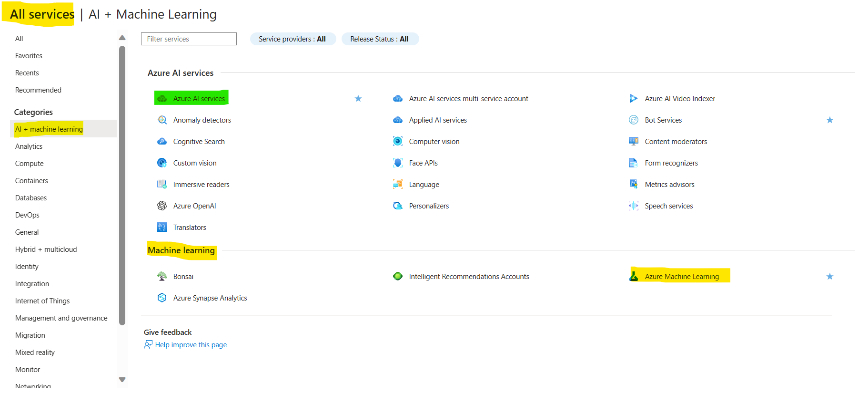Click the Intelligent Recommendations Accounts icon

click(398, 277)
